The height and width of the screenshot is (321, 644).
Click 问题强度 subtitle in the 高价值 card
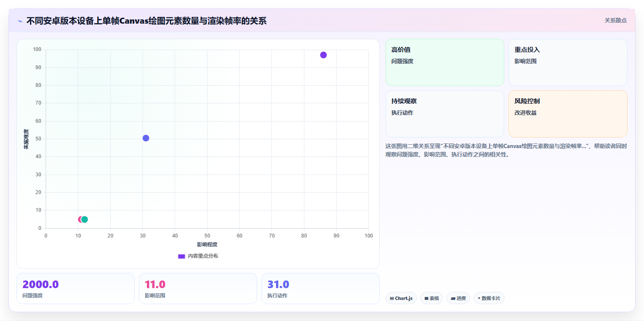(402, 61)
